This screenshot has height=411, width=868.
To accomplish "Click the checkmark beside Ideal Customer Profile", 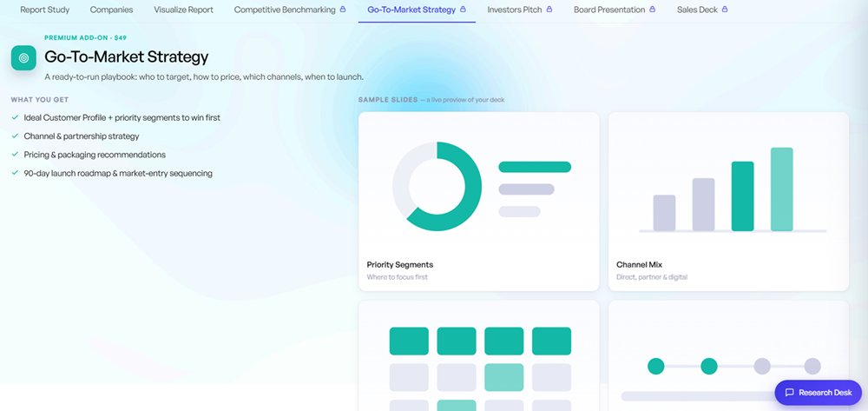I will (15, 117).
